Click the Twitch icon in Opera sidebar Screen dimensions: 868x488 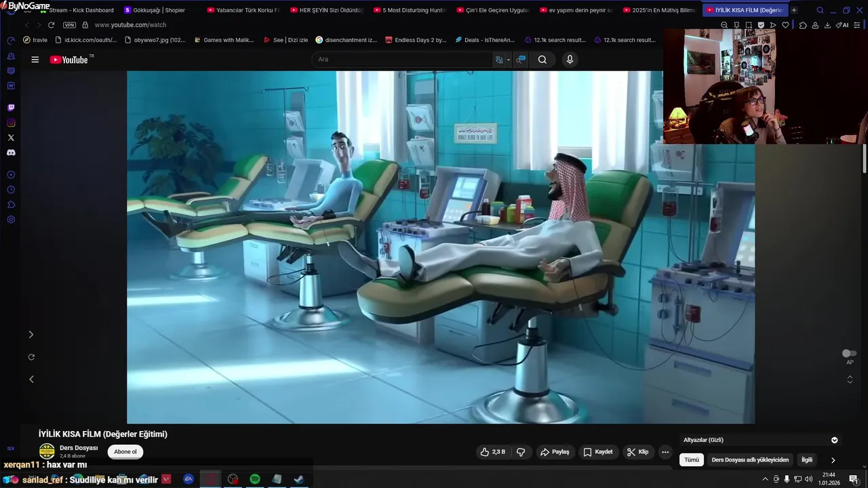point(11,108)
